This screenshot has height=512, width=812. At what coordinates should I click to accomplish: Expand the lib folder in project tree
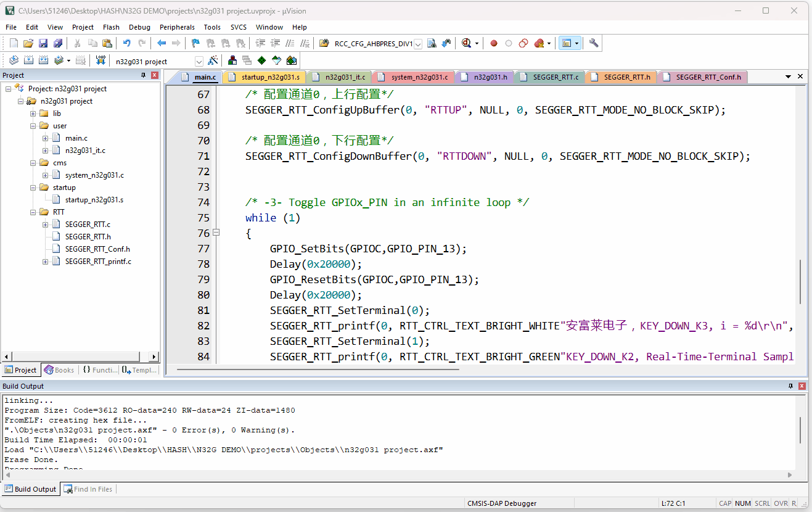coord(33,114)
